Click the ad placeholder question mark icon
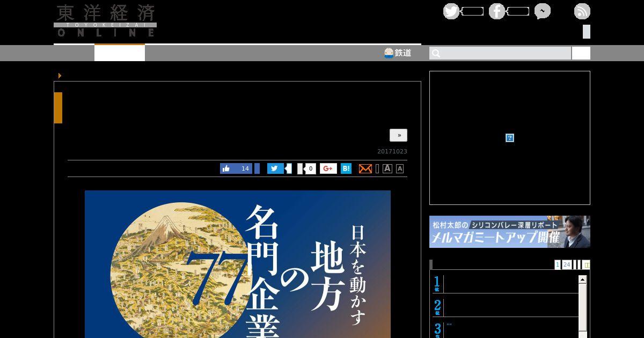The height and width of the screenshot is (338, 644). pos(510,138)
